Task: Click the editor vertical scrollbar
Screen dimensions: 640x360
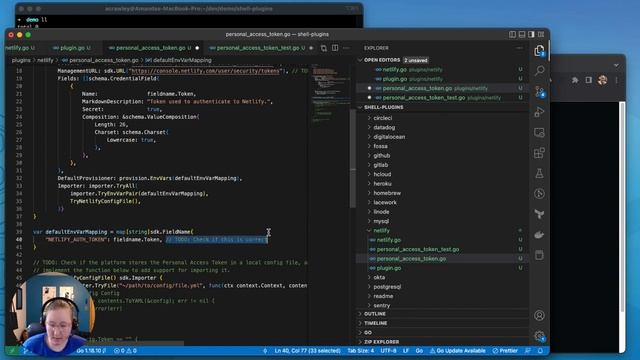Action: tap(353, 159)
